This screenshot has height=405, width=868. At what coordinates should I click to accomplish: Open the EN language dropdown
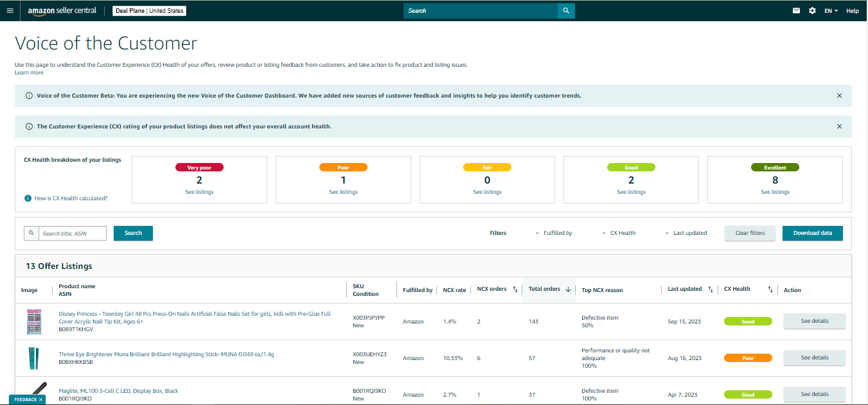831,11
